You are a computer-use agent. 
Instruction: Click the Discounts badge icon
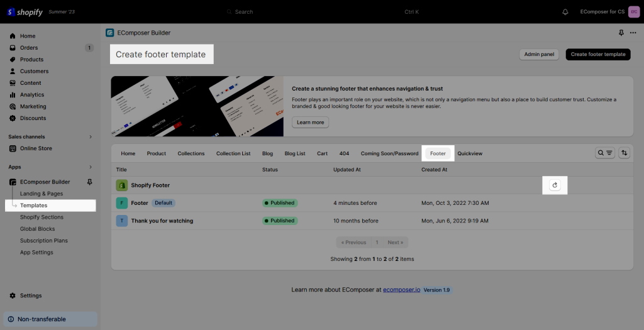pyautogui.click(x=13, y=118)
